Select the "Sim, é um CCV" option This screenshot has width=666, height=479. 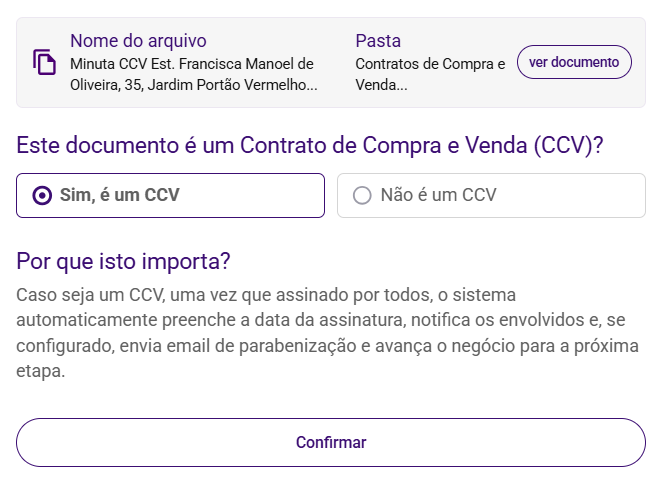[x=170, y=195]
